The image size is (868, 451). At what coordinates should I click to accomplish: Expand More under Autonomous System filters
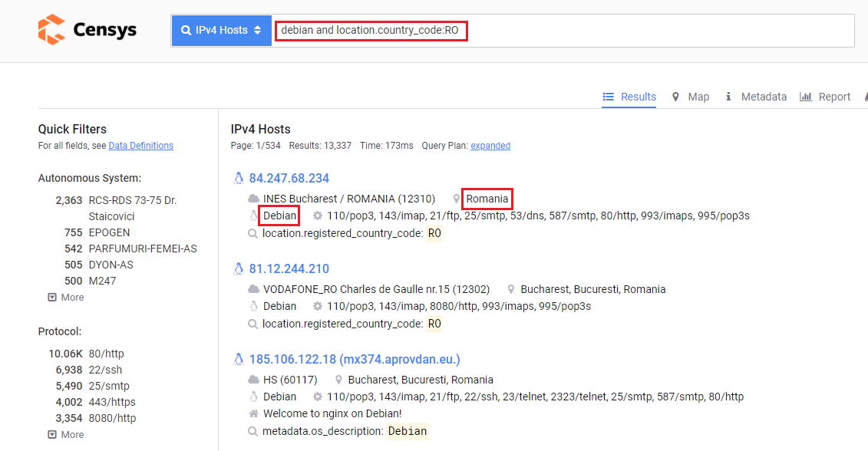click(x=66, y=297)
